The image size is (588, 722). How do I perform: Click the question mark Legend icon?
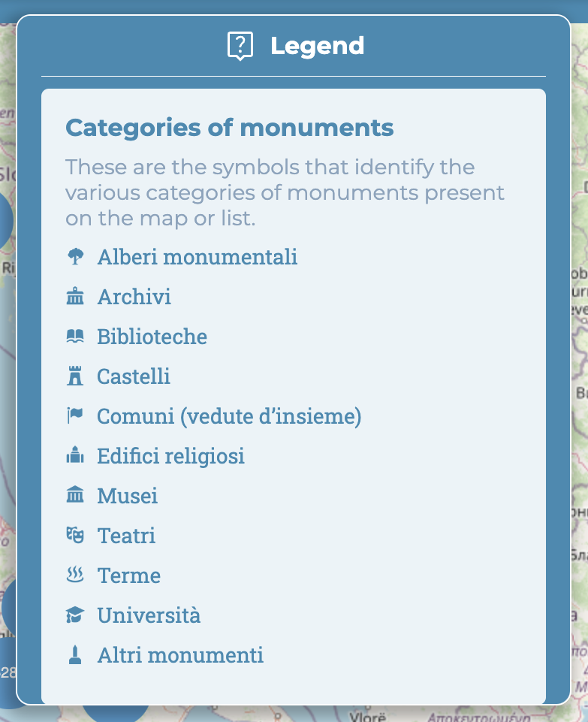click(x=240, y=46)
